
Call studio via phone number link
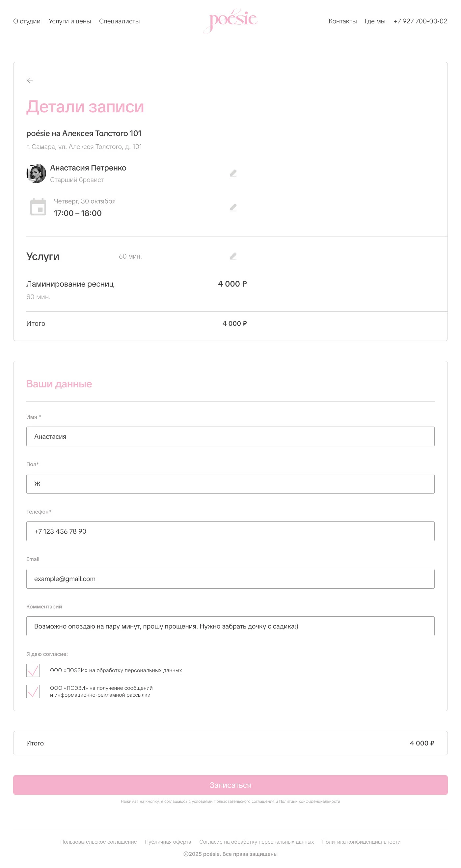pos(420,21)
